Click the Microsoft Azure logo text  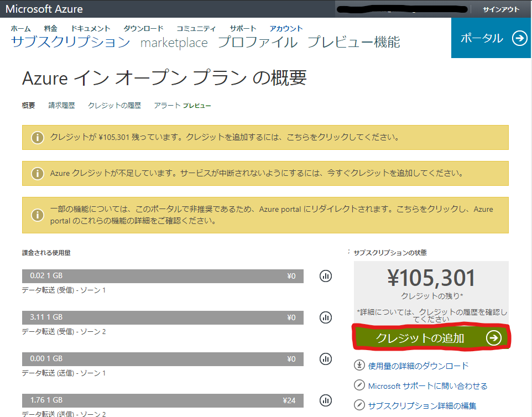44,9
